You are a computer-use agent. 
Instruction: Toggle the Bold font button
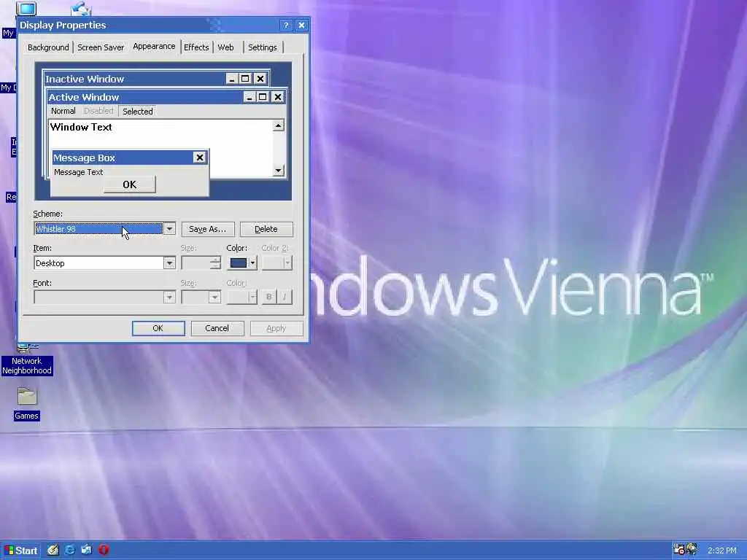(x=268, y=297)
